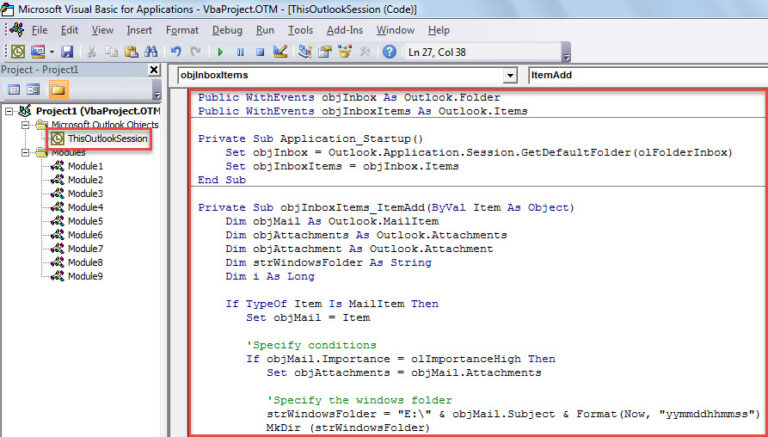Click View Object button in Project pane
768x437 pixels.
[x=34, y=90]
